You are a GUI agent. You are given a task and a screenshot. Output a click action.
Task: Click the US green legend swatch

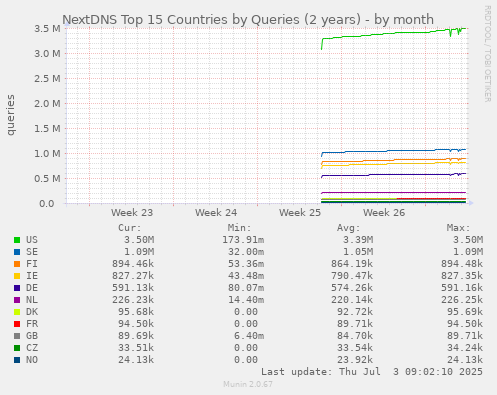pos(17,240)
